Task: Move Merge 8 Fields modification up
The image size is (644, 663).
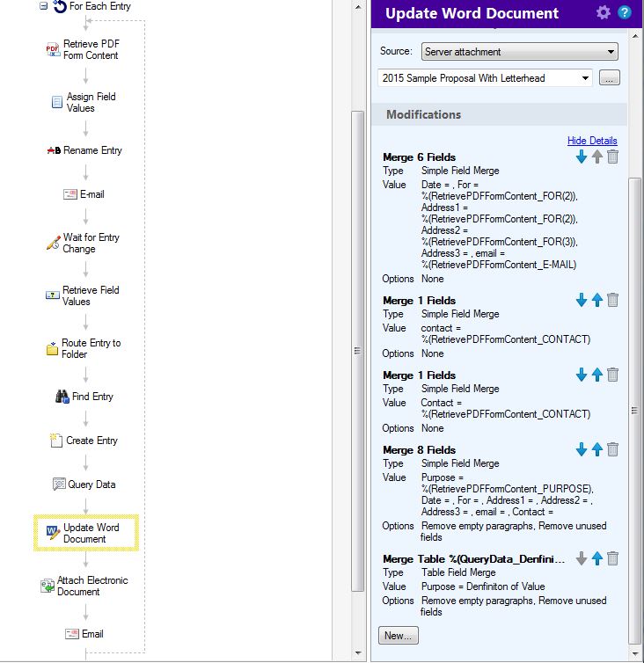Action: (x=596, y=449)
